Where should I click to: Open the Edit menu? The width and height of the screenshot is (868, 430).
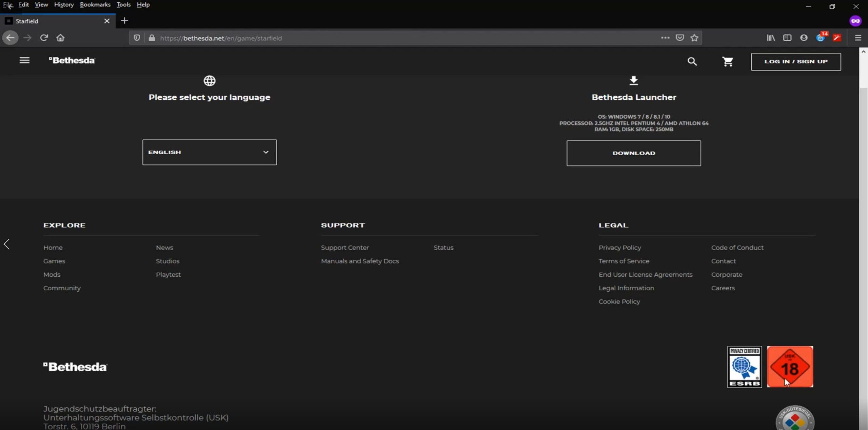click(x=24, y=5)
